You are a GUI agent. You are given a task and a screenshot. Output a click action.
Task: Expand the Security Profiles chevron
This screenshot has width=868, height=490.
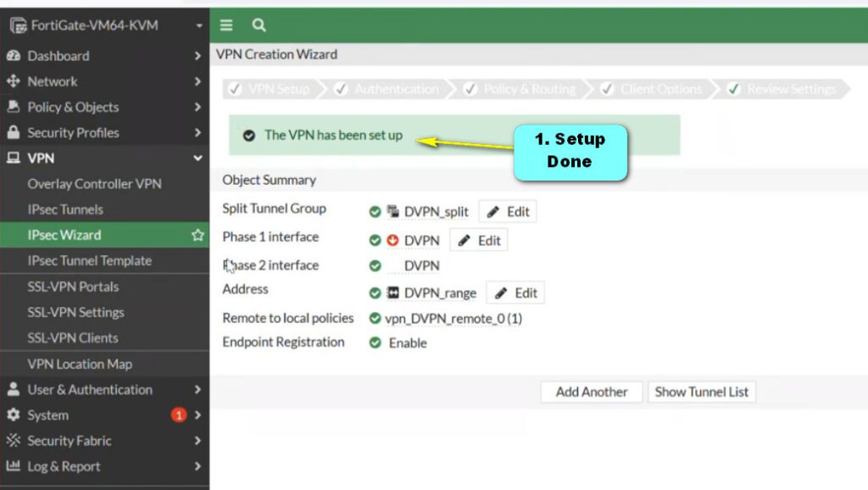click(198, 132)
